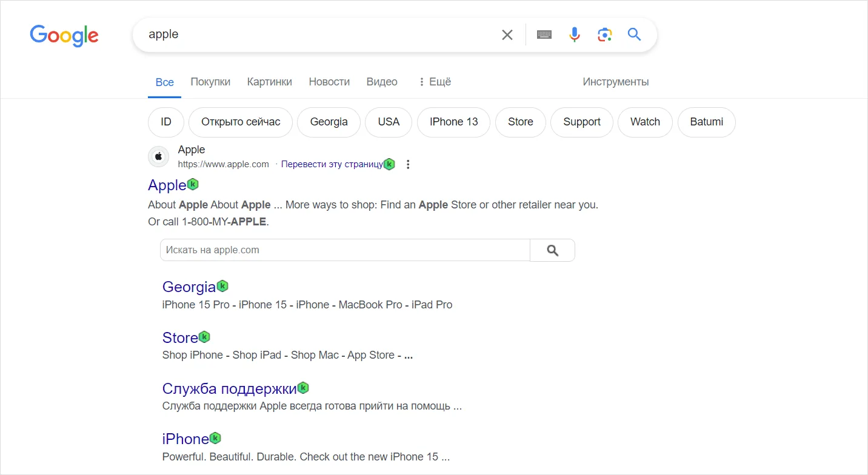Start voice search with the microphone icon
This screenshot has height=475, width=868.
[574, 35]
